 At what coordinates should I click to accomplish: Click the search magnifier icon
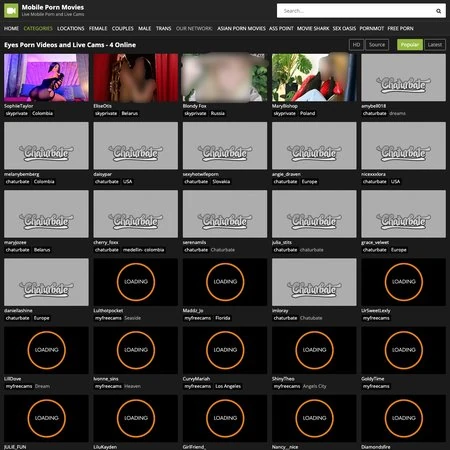[438, 11]
